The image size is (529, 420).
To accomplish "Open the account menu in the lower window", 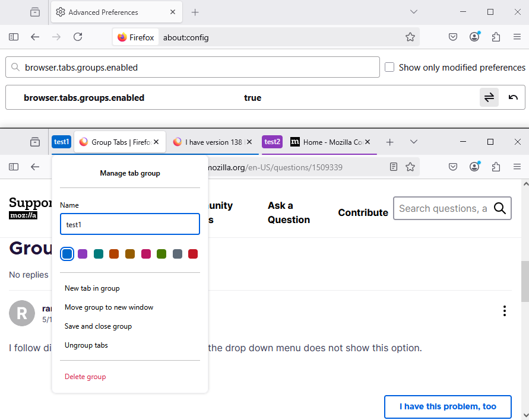I will pyautogui.click(x=475, y=167).
